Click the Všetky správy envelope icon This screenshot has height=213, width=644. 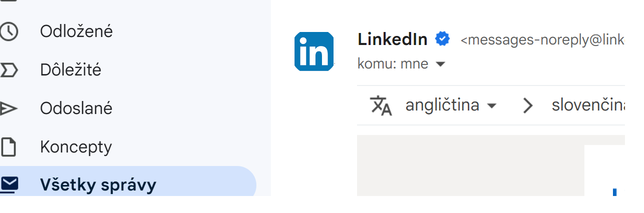click(9, 184)
